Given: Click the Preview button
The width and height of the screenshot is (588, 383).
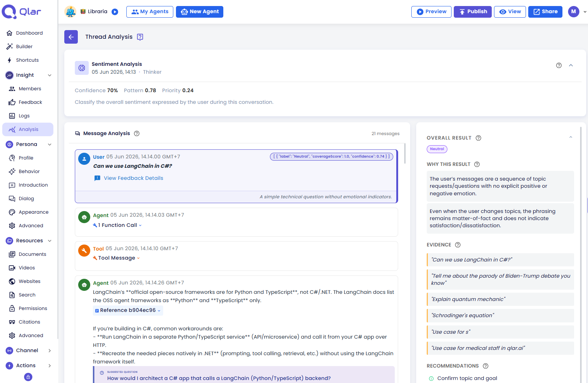Looking at the screenshot, I should click(431, 12).
